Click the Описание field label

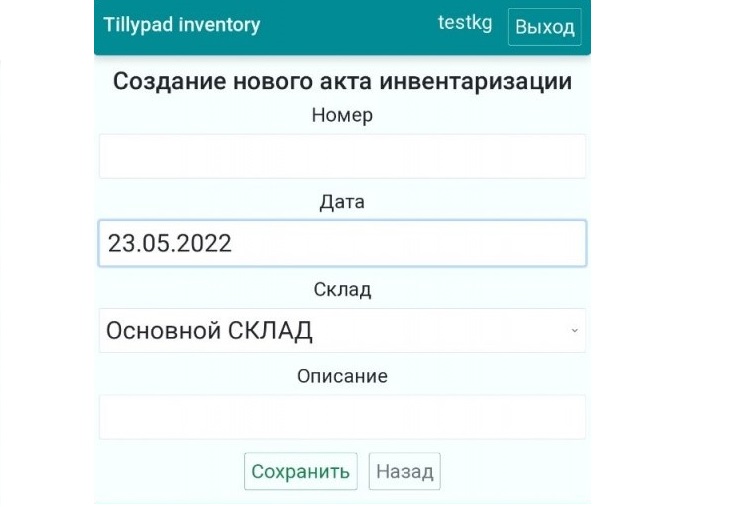pyautogui.click(x=342, y=376)
